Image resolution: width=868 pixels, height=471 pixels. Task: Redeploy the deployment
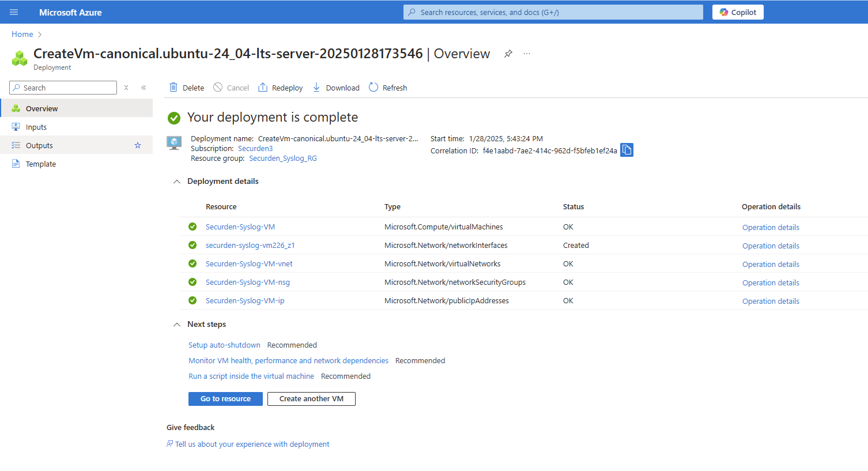(281, 88)
